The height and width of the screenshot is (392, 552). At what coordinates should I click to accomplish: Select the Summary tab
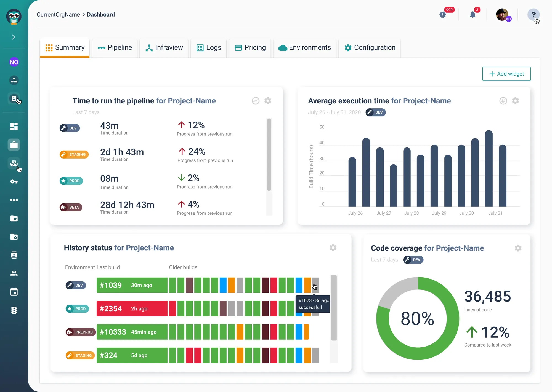tap(65, 48)
